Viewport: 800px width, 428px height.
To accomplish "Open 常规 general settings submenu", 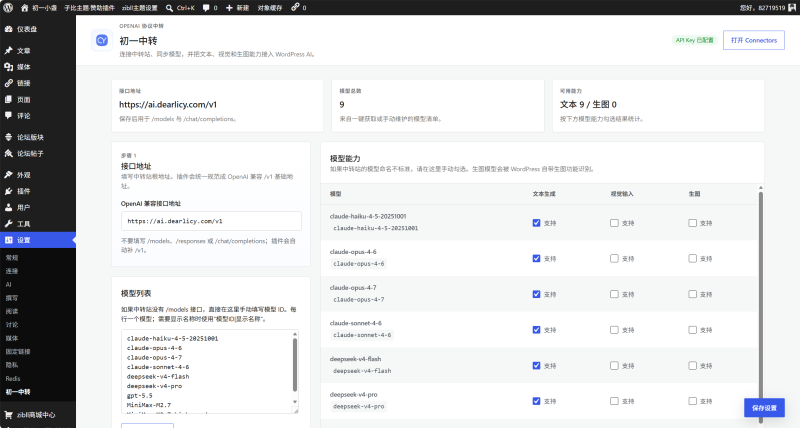I will (x=12, y=258).
